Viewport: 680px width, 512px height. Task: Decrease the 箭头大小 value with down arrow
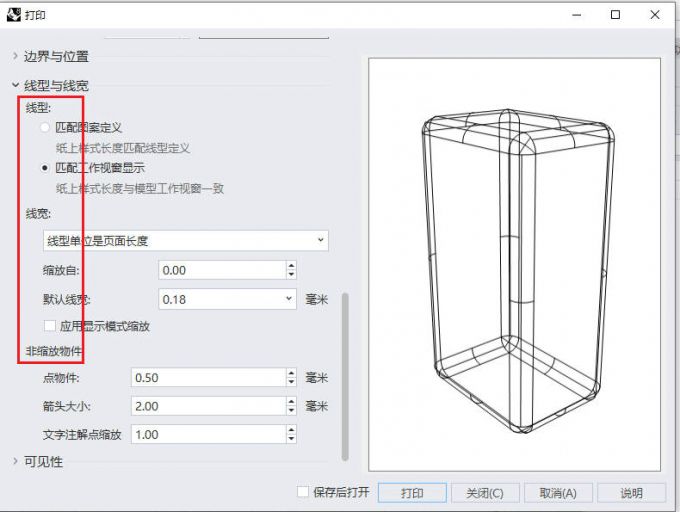[x=291, y=411]
